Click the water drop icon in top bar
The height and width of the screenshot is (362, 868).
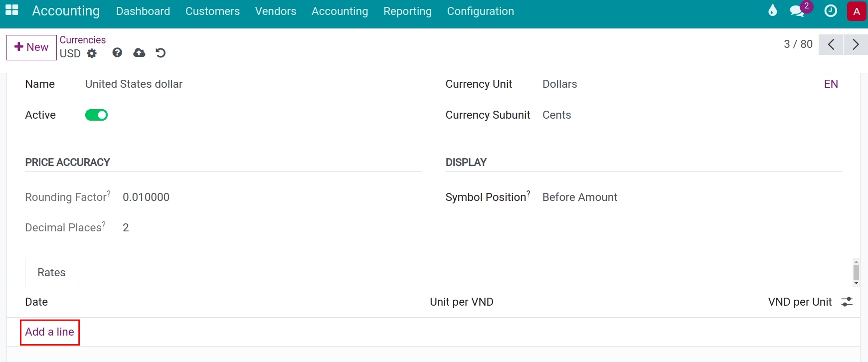772,10
